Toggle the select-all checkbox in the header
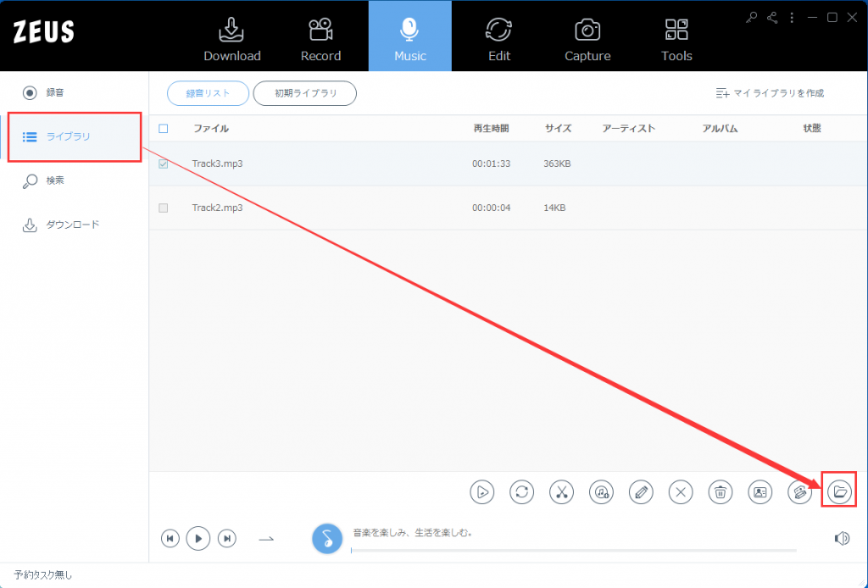This screenshot has width=868, height=588. coord(163,128)
